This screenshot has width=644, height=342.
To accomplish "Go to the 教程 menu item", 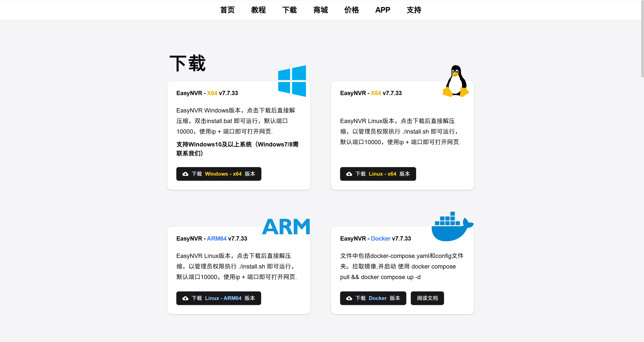I will [x=258, y=10].
